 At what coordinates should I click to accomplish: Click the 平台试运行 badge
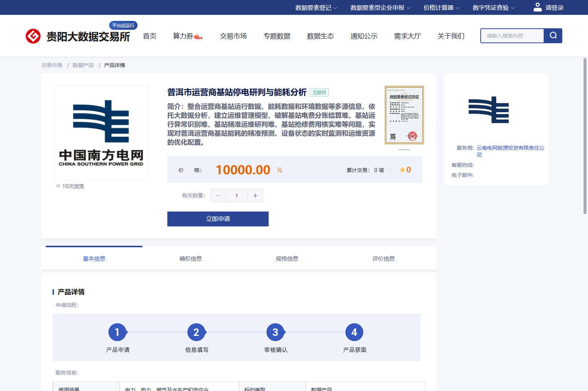(x=123, y=25)
